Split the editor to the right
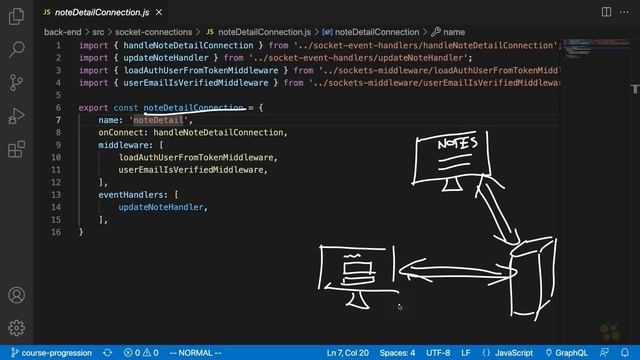The width and height of the screenshot is (640, 360). point(607,12)
